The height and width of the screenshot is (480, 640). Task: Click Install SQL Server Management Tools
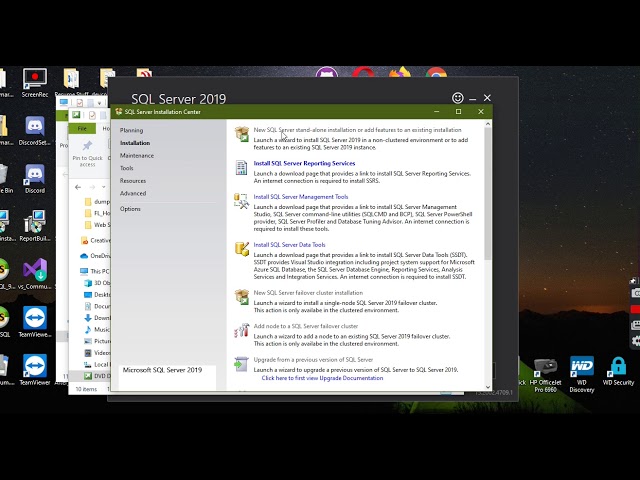point(301,197)
